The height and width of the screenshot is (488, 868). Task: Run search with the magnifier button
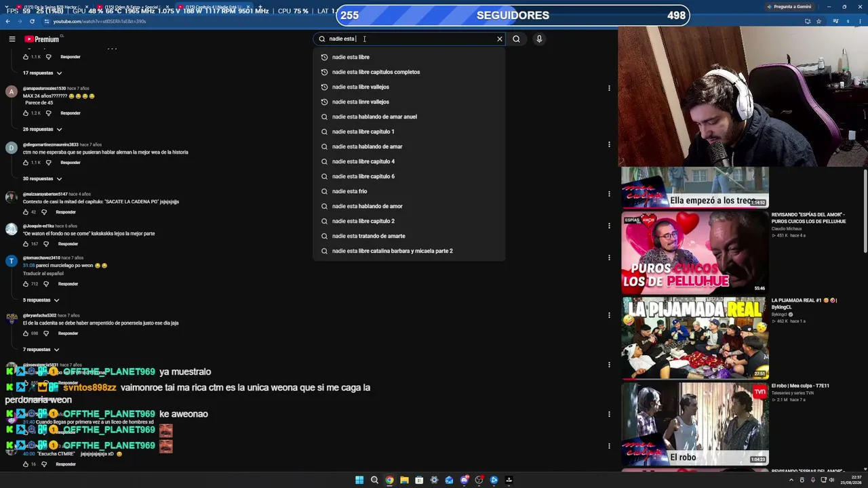[516, 39]
